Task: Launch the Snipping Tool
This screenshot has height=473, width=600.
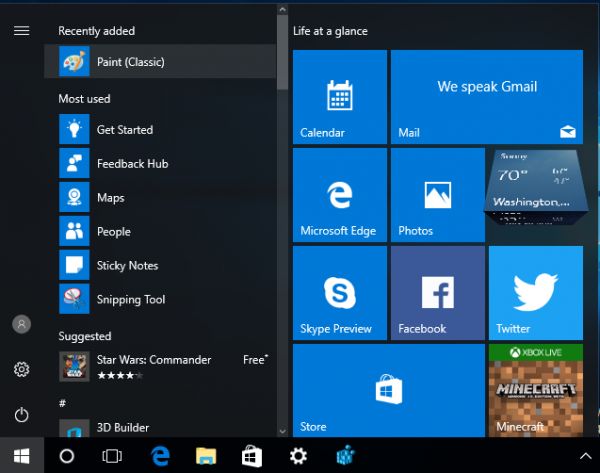Action: click(x=160, y=299)
